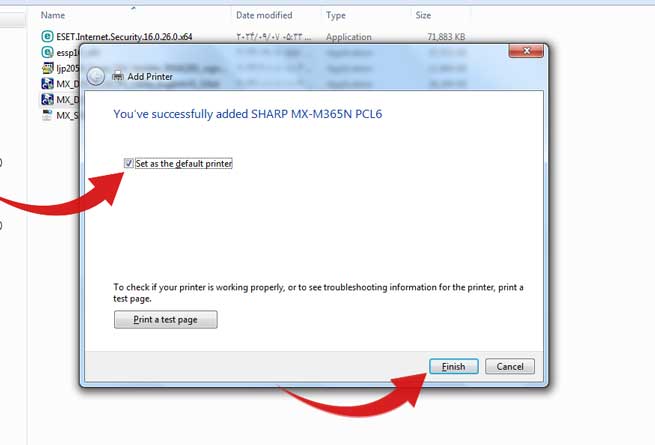
Task: Click the back arrow in Add Printer
Action: coord(96,76)
